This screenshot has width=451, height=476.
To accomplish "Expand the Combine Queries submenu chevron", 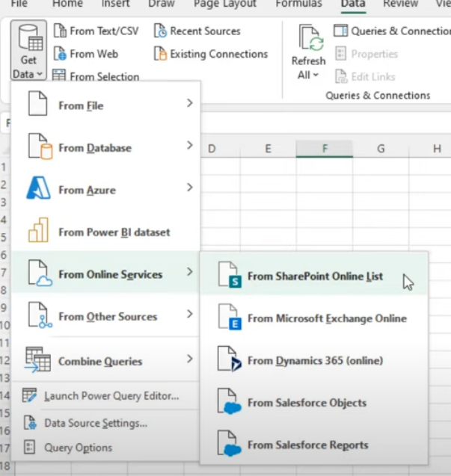I will click(190, 359).
